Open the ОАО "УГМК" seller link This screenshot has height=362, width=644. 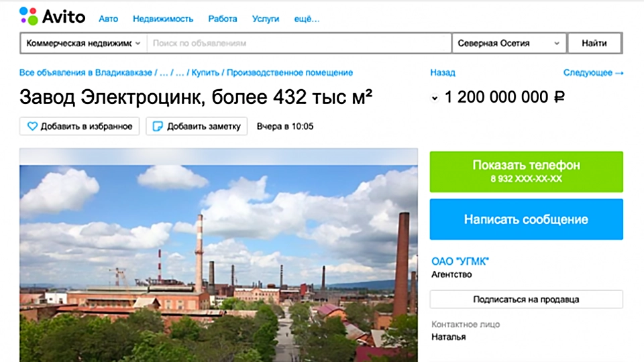pyautogui.click(x=460, y=261)
